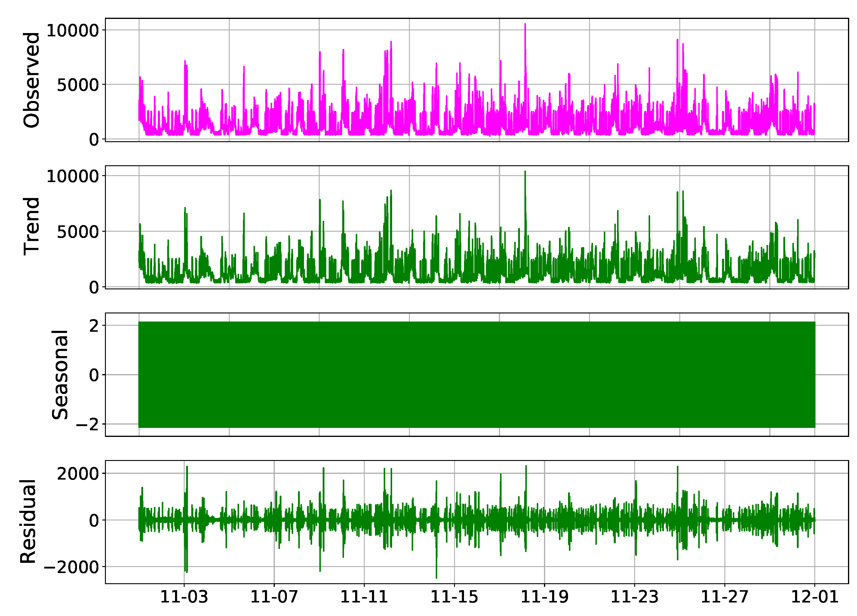This screenshot has height=616, width=857.
Task: Click the 2000 tick on Residual axis
Action: 78,474
